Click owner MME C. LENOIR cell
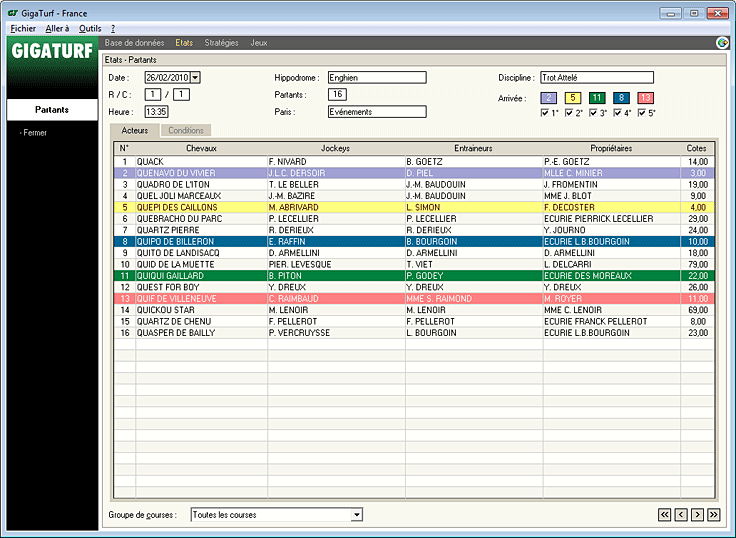Screen dimensions: 736x538 click(612, 310)
